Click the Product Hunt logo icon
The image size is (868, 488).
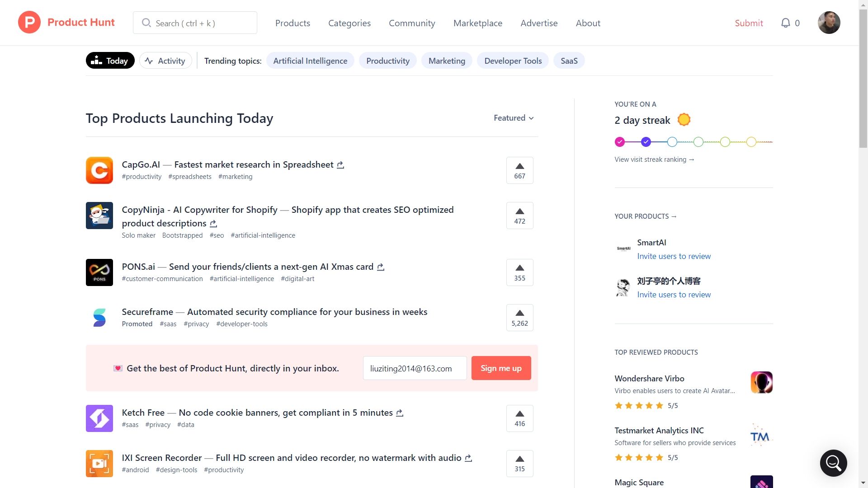pyautogui.click(x=29, y=23)
